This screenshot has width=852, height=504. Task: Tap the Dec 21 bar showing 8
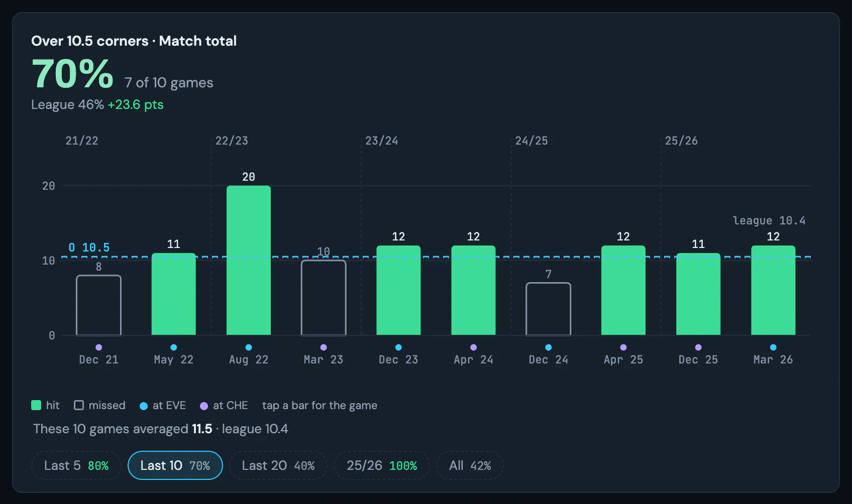[98, 305]
